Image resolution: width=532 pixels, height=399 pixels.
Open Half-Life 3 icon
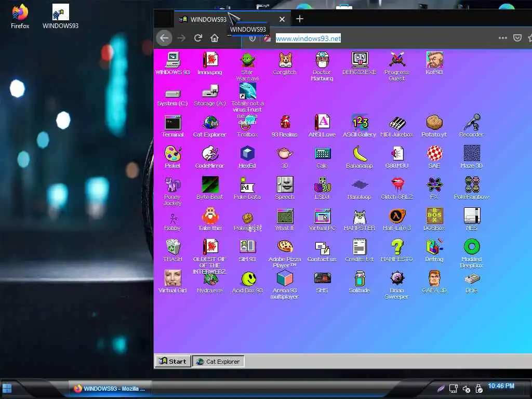(397, 216)
